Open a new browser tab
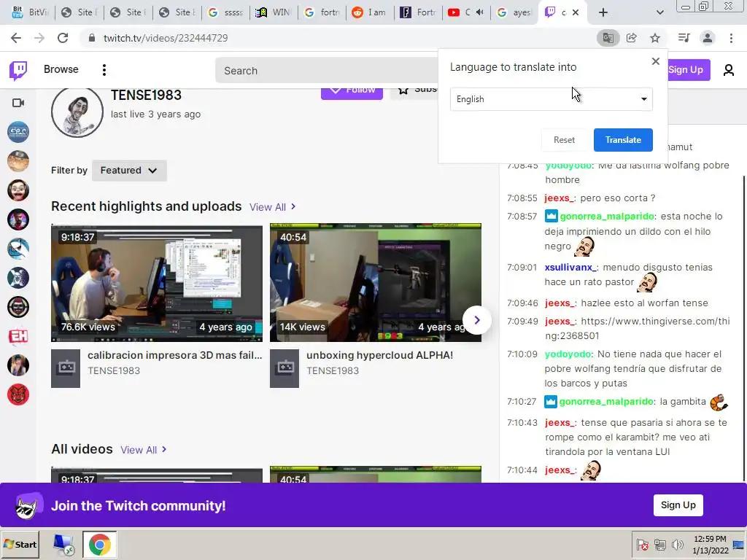747x560 pixels. (603, 12)
